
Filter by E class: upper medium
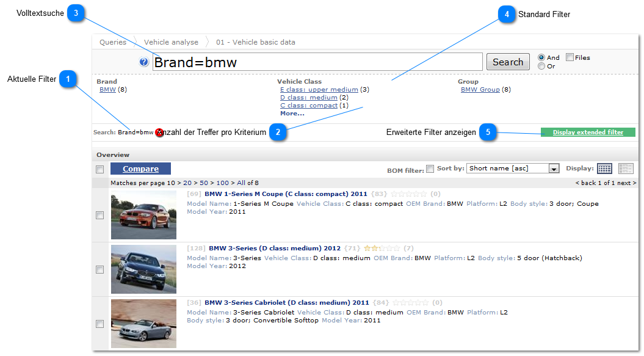(x=319, y=90)
